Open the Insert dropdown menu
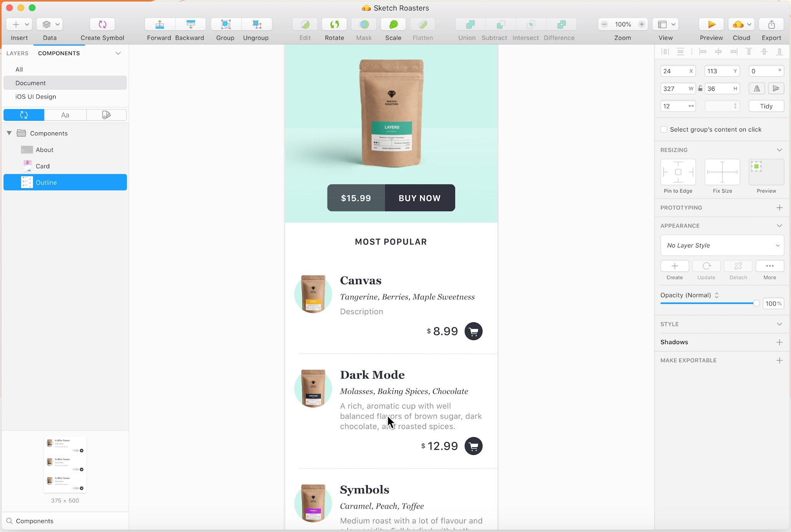 point(19,25)
